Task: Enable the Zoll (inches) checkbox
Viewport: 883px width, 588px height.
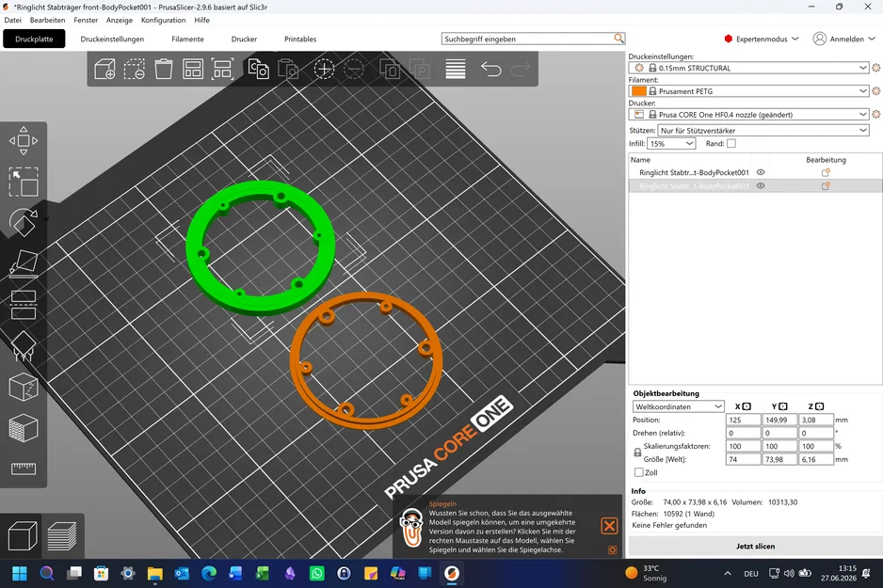Action: coord(638,472)
